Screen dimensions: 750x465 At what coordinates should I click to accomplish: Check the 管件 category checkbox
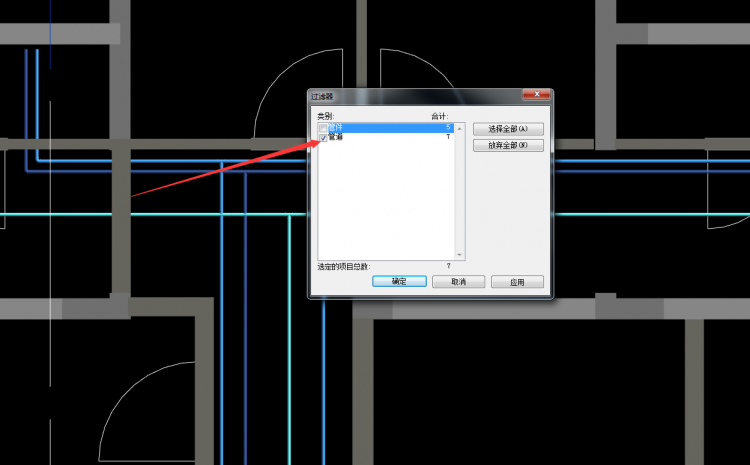point(323,128)
